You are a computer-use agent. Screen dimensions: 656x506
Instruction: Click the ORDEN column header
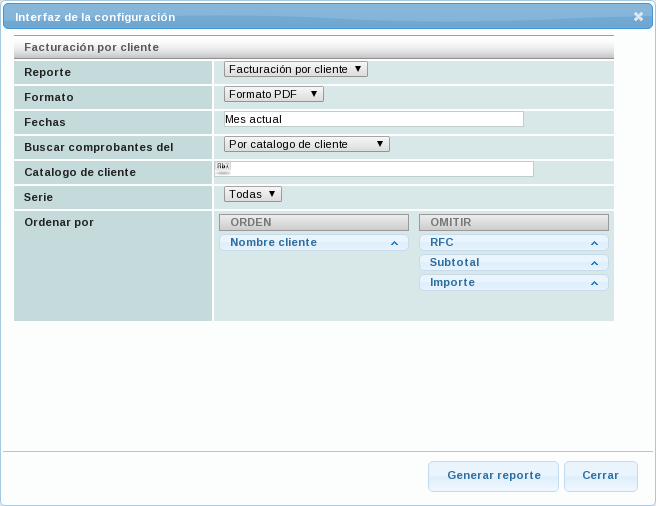click(x=313, y=223)
